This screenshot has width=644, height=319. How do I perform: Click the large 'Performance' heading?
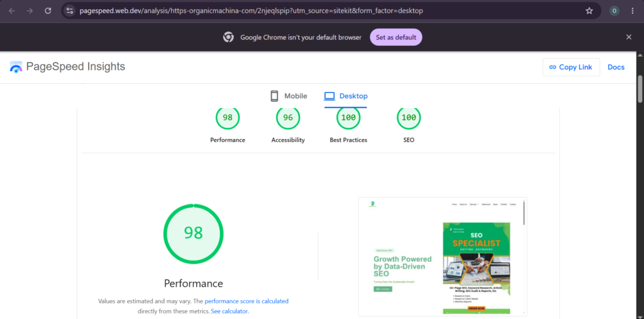pos(194,283)
